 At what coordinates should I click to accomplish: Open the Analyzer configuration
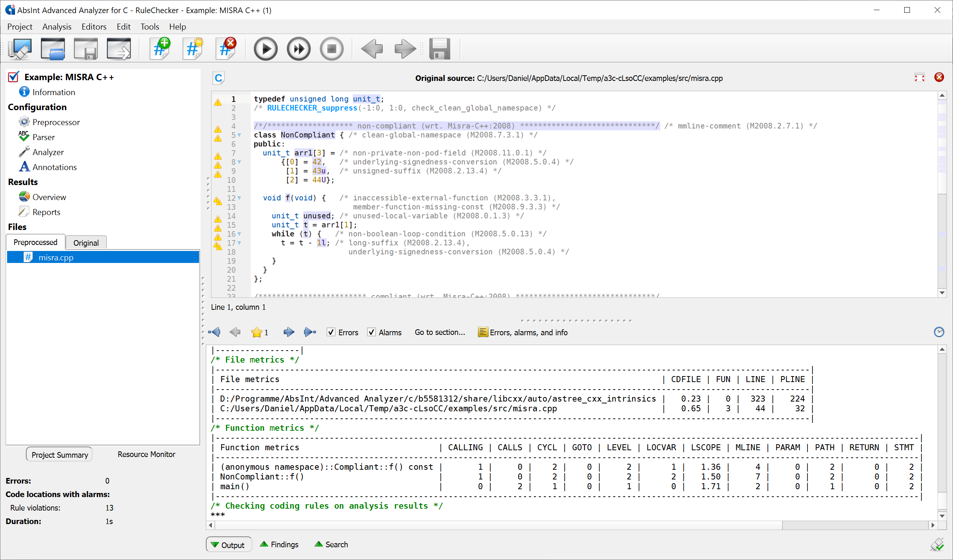(41, 152)
